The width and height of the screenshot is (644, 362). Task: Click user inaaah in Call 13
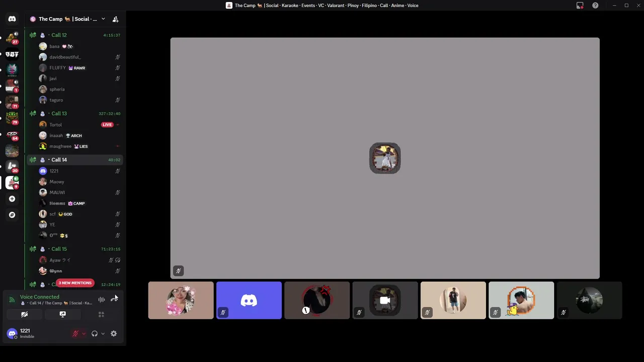tap(56, 136)
